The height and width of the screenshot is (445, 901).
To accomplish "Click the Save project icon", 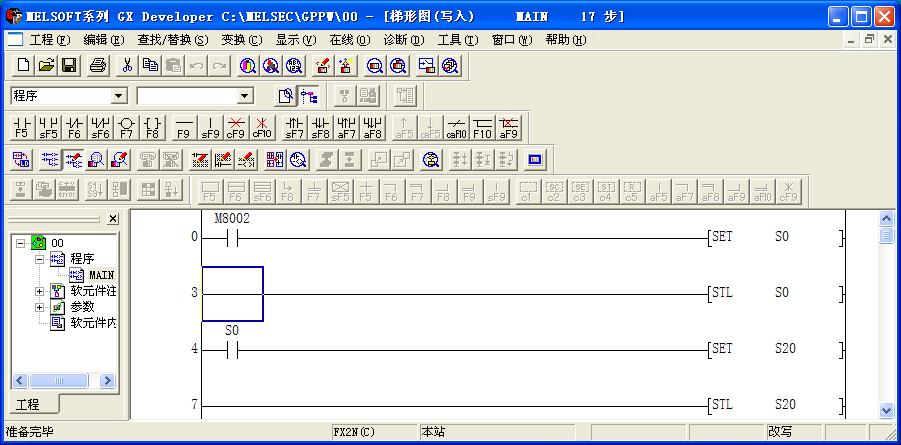I will coord(70,65).
